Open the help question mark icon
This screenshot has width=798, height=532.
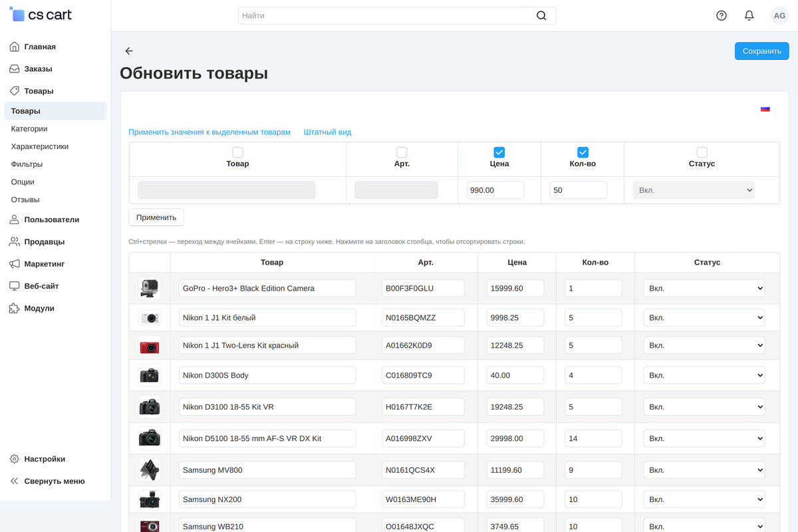point(722,15)
